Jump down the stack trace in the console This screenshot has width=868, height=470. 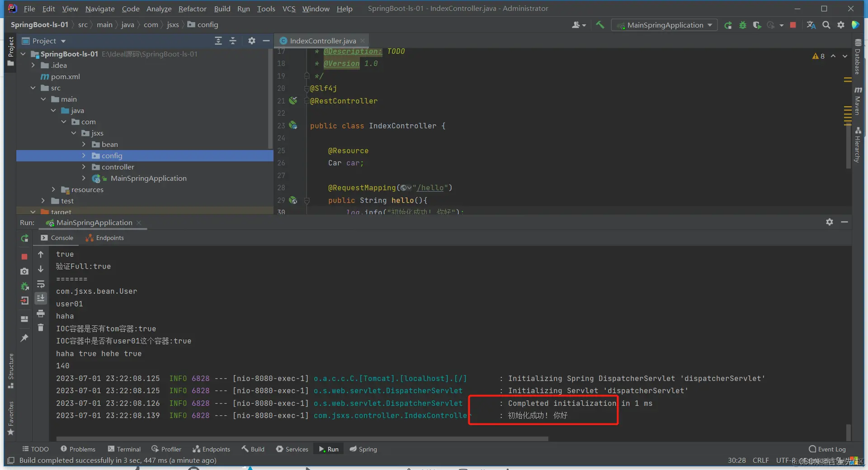tap(41, 269)
